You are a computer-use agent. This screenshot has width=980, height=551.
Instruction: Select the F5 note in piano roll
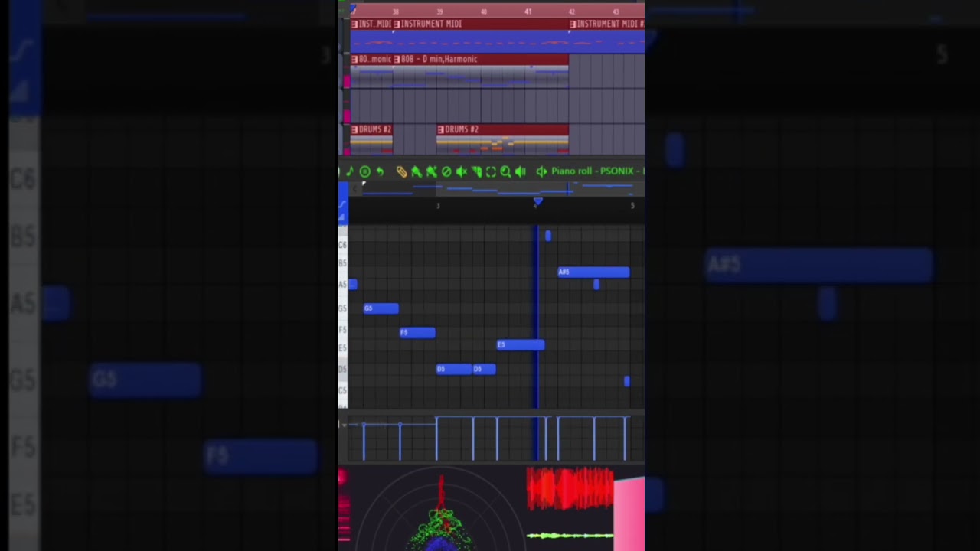(417, 332)
